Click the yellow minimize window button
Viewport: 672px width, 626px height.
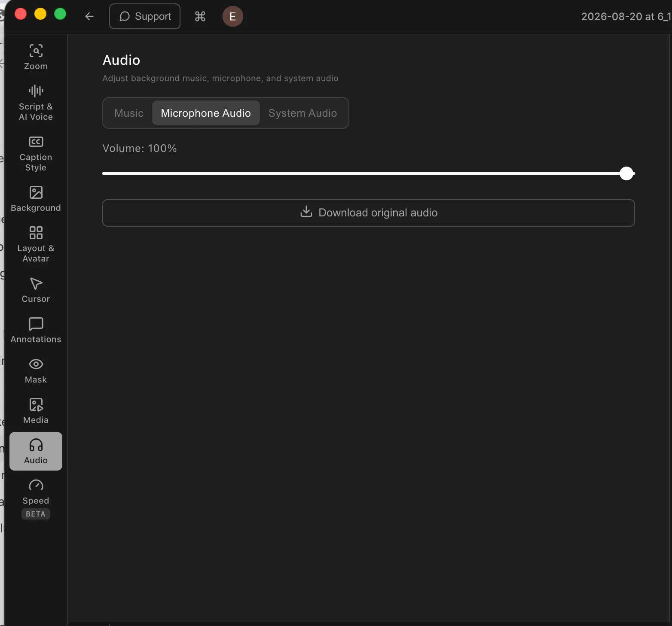pos(40,14)
